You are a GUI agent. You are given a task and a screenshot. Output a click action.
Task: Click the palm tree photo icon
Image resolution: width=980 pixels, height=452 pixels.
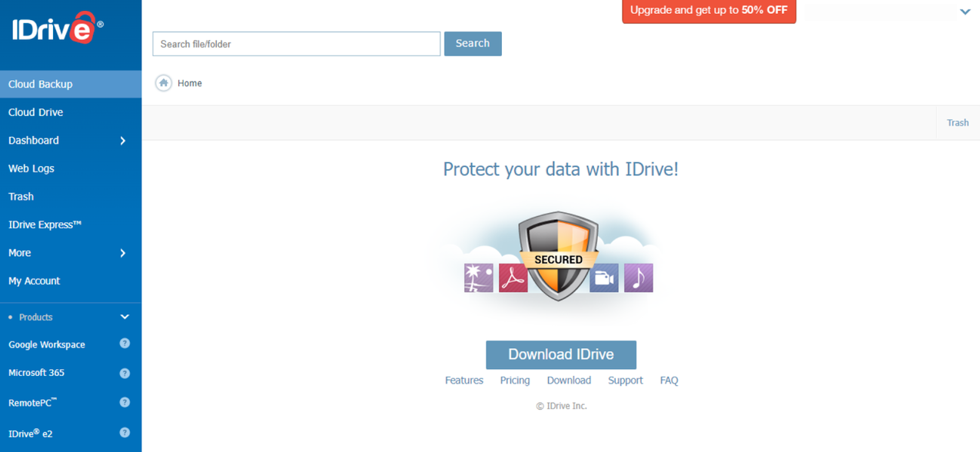pyautogui.click(x=478, y=278)
